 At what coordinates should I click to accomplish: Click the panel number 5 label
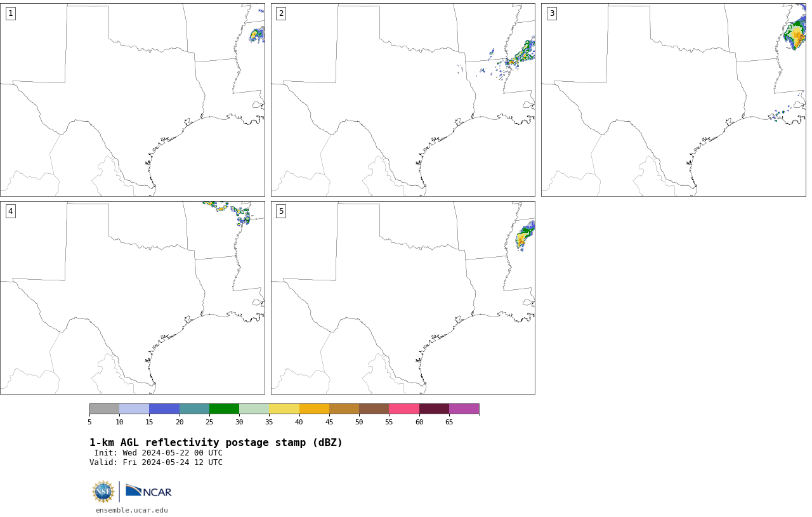[281, 211]
